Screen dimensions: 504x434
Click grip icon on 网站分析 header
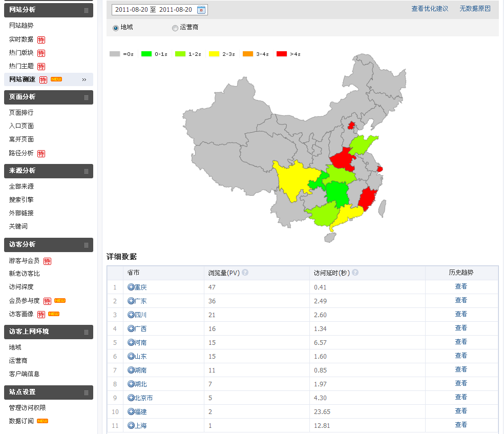pos(86,10)
